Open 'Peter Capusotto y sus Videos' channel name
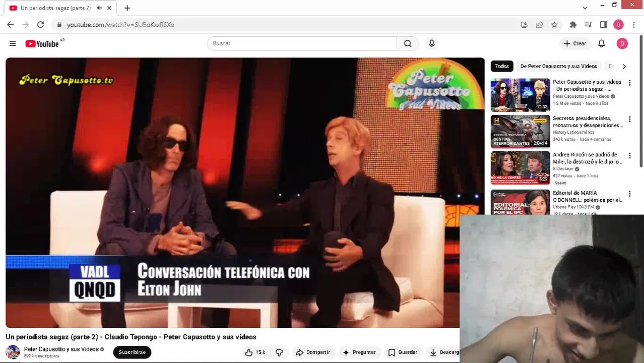Image resolution: width=644 pixels, height=363 pixels. [x=61, y=349]
